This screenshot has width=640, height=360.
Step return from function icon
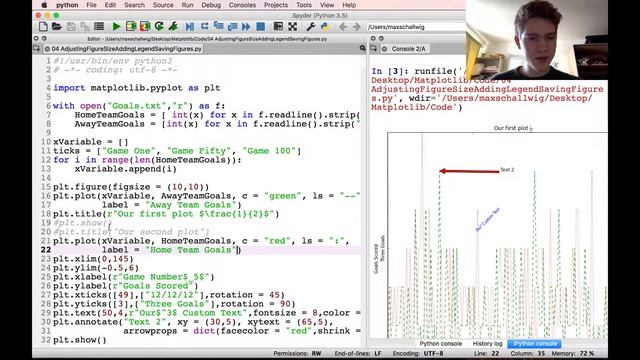tap(232, 27)
